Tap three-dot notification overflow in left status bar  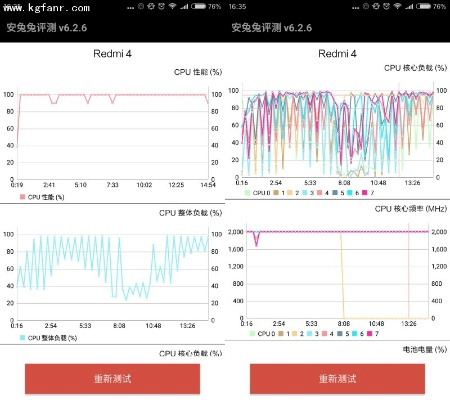click(x=130, y=8)
